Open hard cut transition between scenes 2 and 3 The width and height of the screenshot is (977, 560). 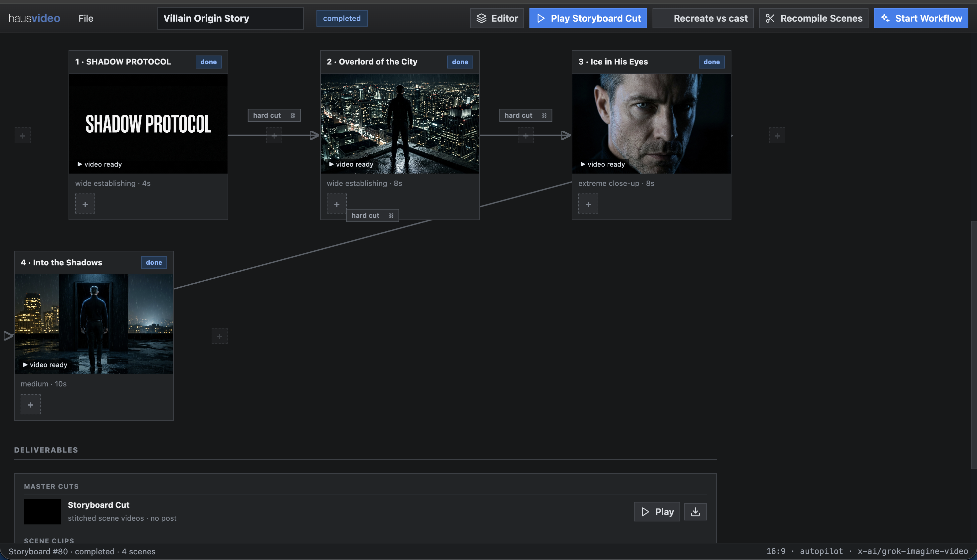point(526,115)
